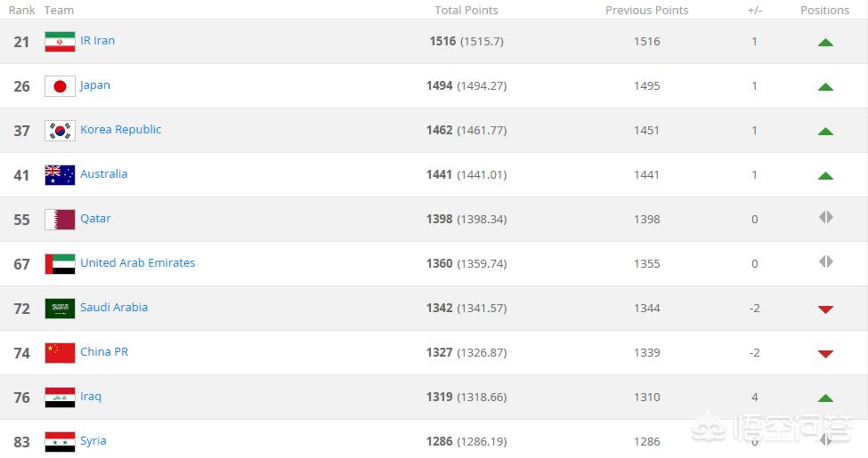Click gray no-change arrows in Qatar row
868x458 pixels.
(x=826, y=217)
